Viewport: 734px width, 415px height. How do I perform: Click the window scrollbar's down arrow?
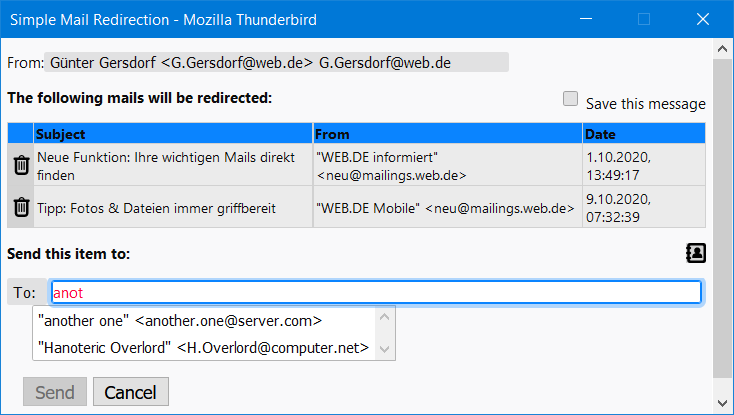tap(722, 403)
